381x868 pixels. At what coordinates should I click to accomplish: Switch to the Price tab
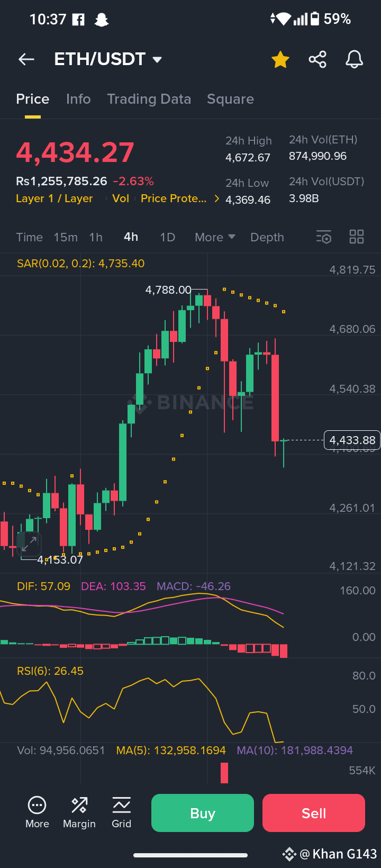coord(33,99)
